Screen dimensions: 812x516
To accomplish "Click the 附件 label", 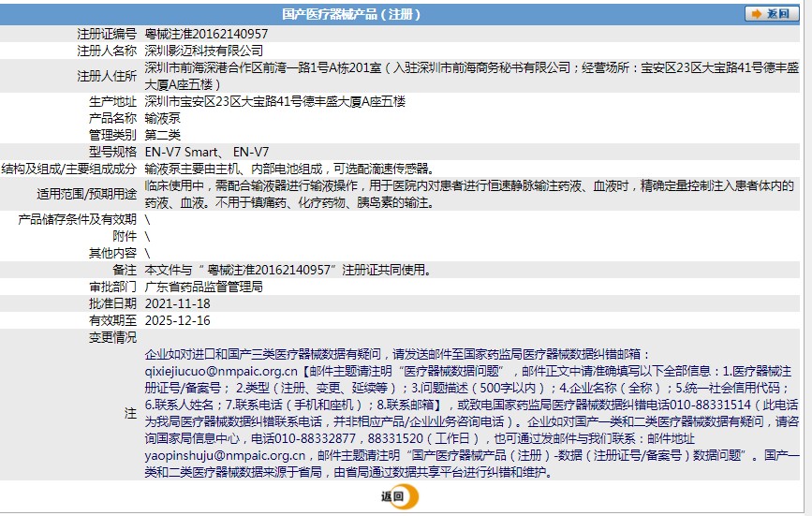I will [x=125, y=237].
